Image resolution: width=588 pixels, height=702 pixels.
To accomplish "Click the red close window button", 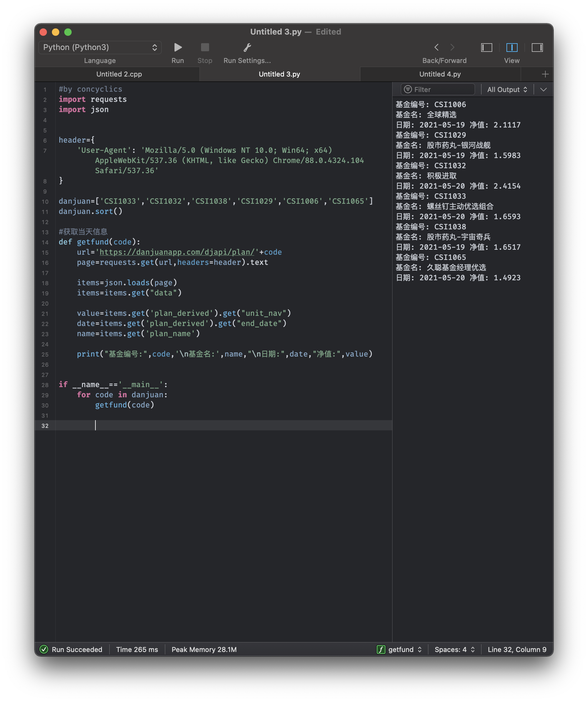I will pyautogui.click(x=43, y=32).
